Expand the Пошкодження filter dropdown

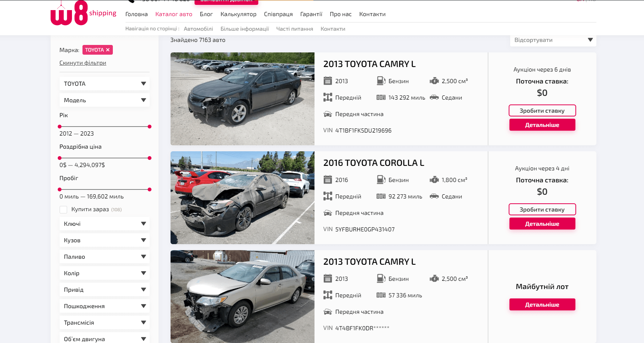pos(104,306)
